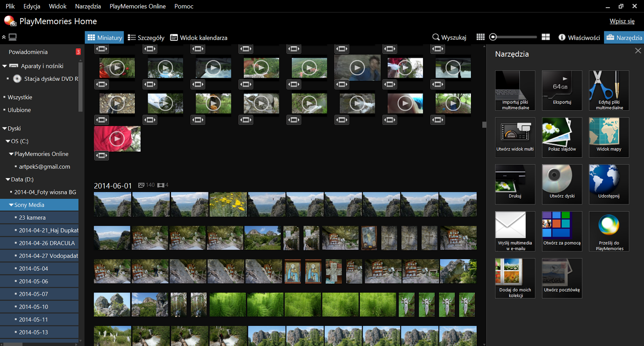Click the large thumbnails grid icon
This screenshot has height=346, width=644.
(546, 37)
